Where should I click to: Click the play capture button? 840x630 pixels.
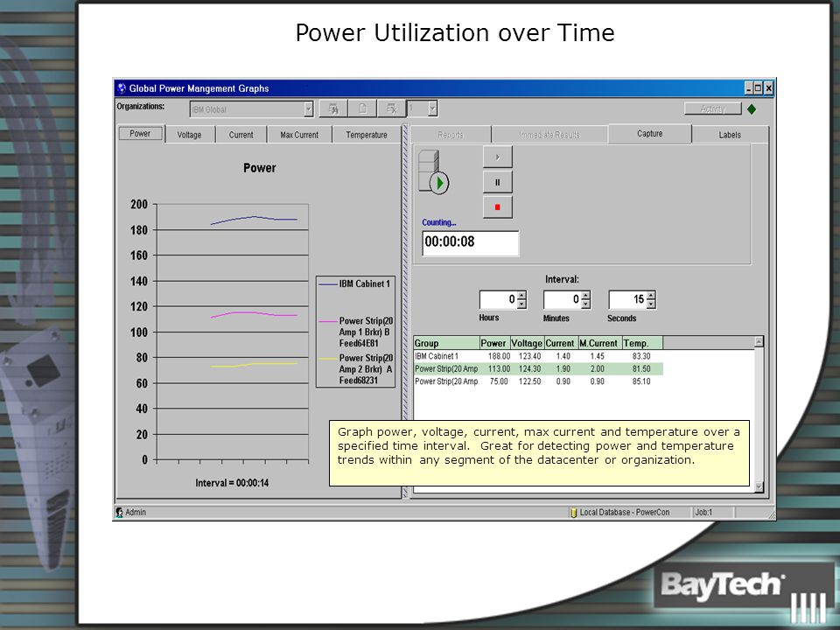[x=498, y=157]
